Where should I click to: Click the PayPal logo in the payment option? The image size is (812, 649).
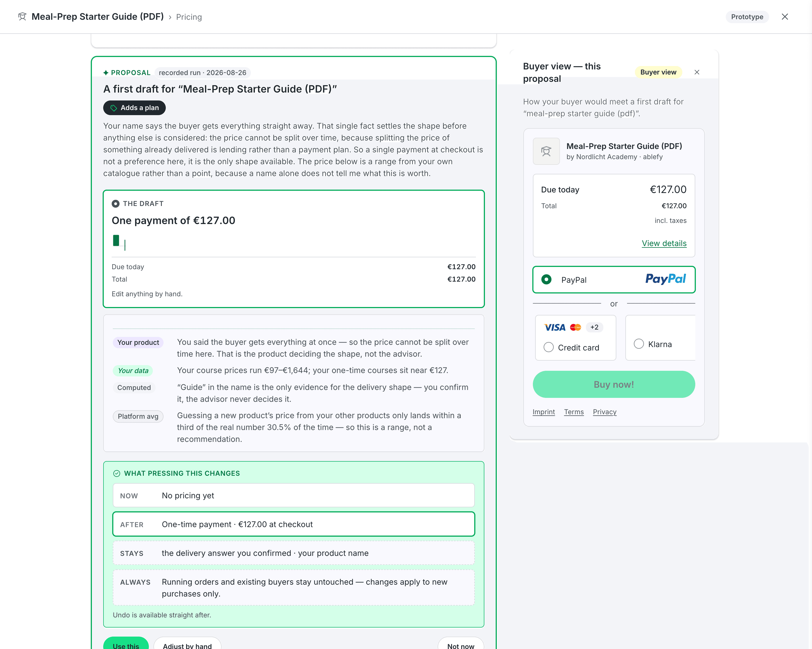coord(665,279)
